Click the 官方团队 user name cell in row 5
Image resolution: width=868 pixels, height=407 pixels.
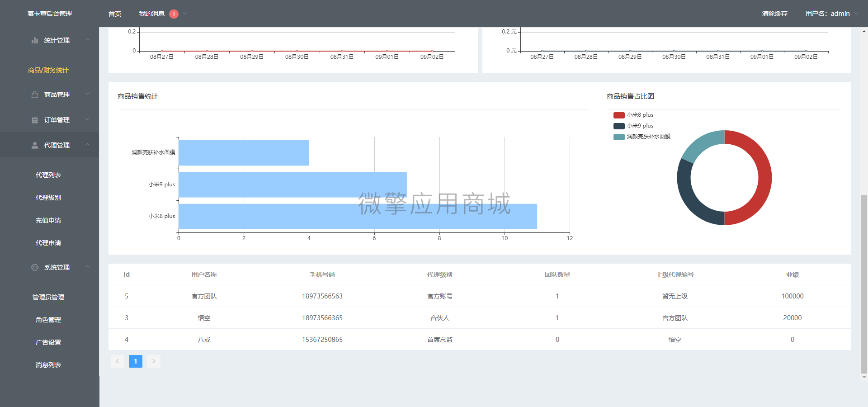(x=204, y=296)
